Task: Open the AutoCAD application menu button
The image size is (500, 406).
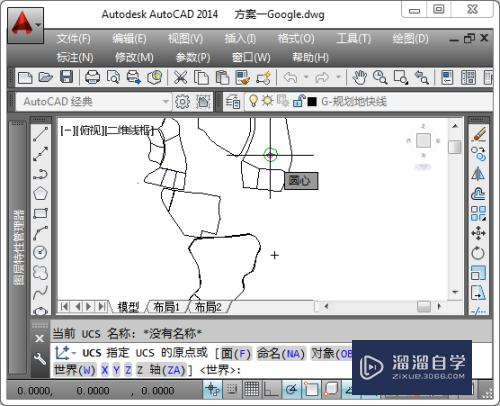Action: [26, 25]
